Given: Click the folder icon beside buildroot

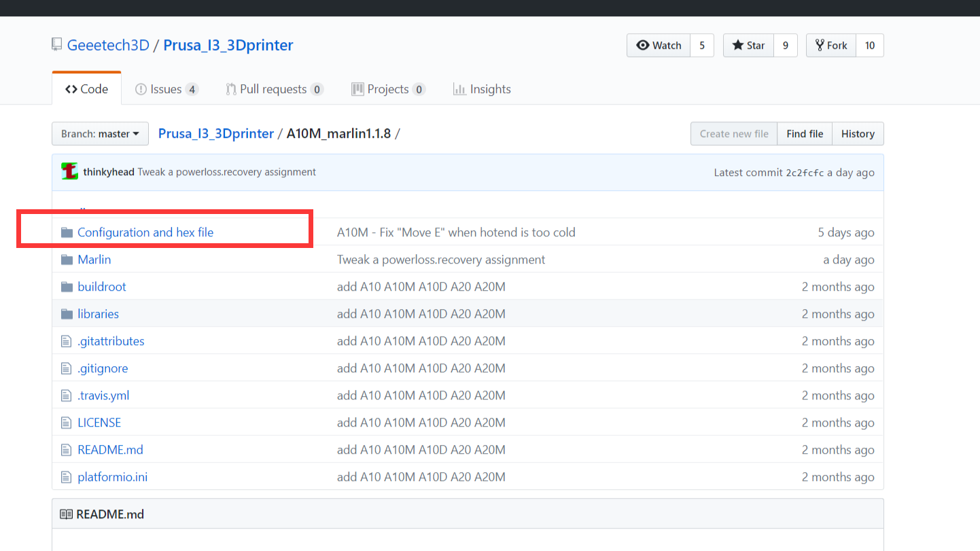Looking at the screenshot, I should pos(67,287).
